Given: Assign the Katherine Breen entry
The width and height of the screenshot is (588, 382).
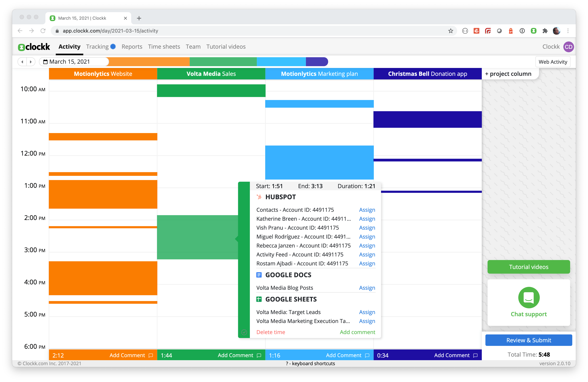Looking at the screenshot, I should [367, 219].
